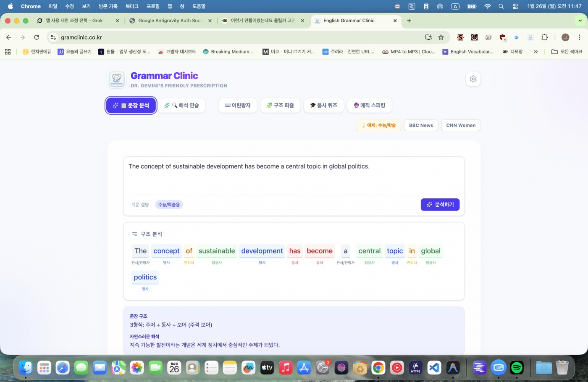
Task: Open 모든 북마크 folder
Action: [x=567, y=52]
